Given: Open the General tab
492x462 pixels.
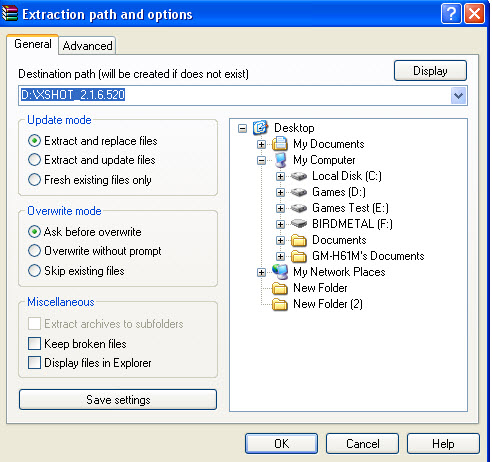Looking at the screenshot, I should (x=33, y=44).
